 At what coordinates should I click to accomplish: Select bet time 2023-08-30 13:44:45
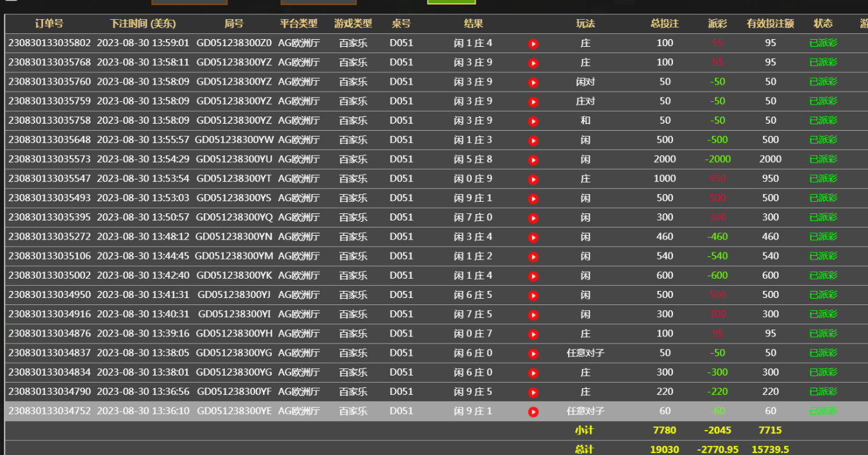144,256
